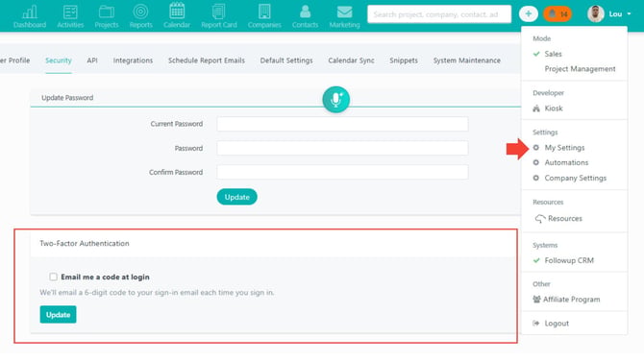Go to Projects folder icon
644x361 pixels.
point(107,12)
